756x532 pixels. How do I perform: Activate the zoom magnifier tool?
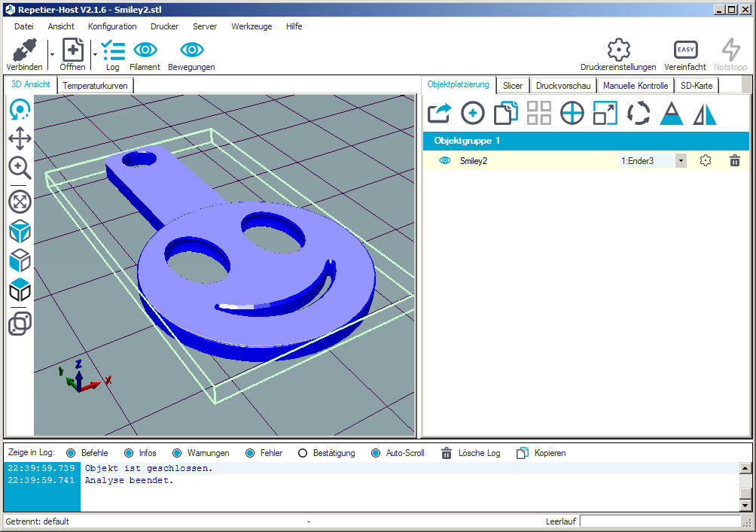[x=20, y=167]
